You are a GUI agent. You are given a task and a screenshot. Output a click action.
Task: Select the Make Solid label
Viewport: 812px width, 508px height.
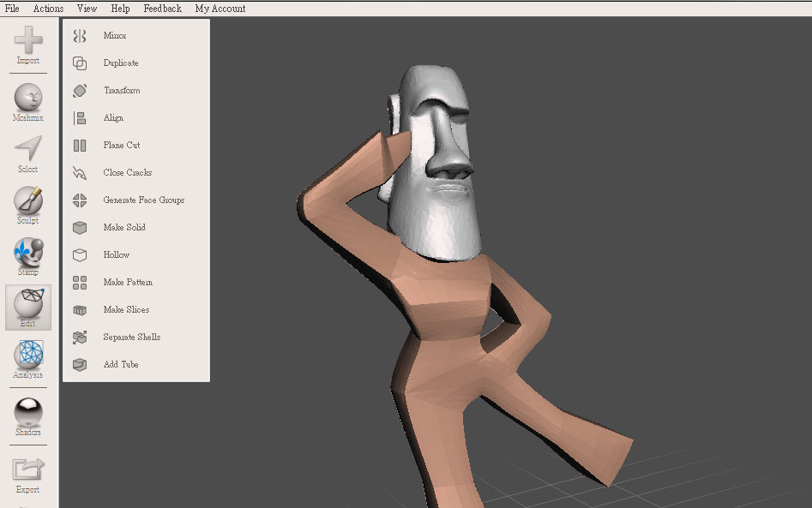coord(124,227)
